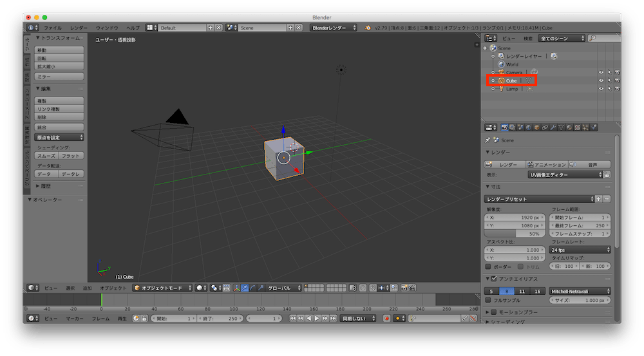Click the 回転 button in tool shelf
644x356 pixels.
pyautogui.click(x=59, y=59)
